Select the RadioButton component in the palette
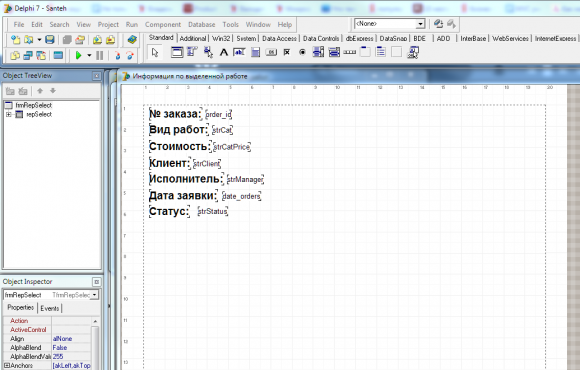Image resolution: width=580 pixels, height=370 pixels. point(302,53)
